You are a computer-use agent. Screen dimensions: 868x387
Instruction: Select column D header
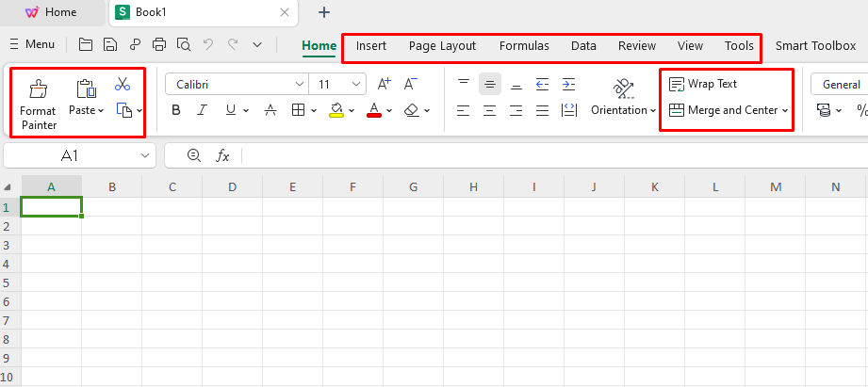[x=232, y=187]
